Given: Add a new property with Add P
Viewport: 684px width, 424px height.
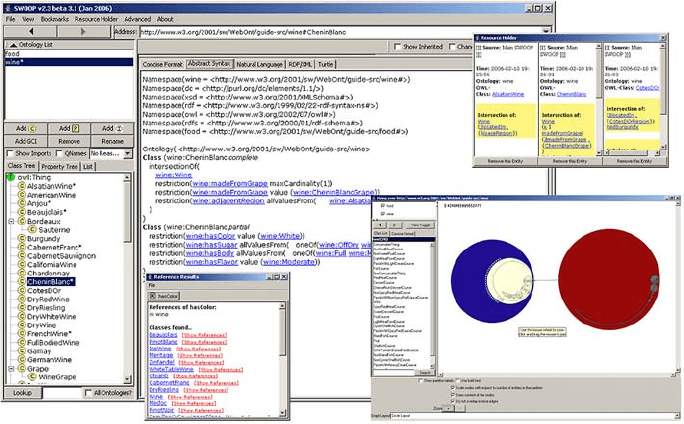Looking at the screenshot, I should coord(69,128).
